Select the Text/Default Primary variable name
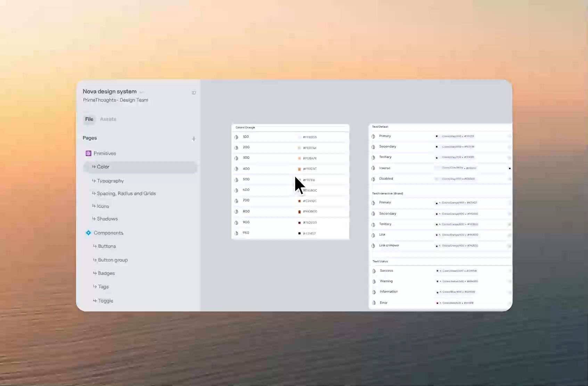588x386 pixels. 385,136
